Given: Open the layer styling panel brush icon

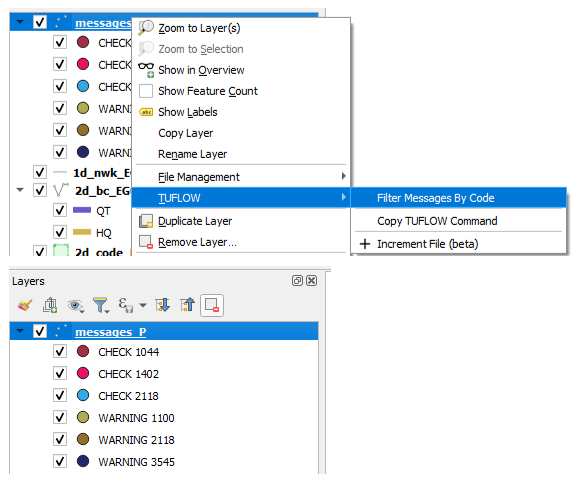Looking at the screenshot, I should (25, 305).
